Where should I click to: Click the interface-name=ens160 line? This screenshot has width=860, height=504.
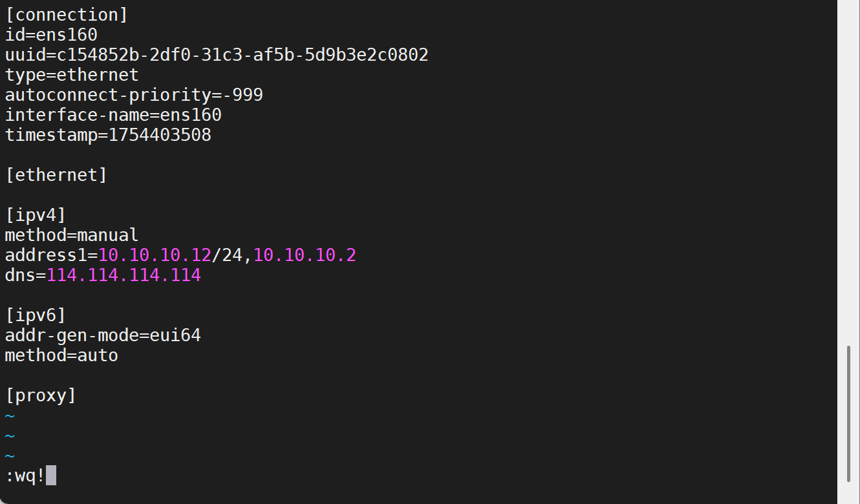tap(113, 115)
